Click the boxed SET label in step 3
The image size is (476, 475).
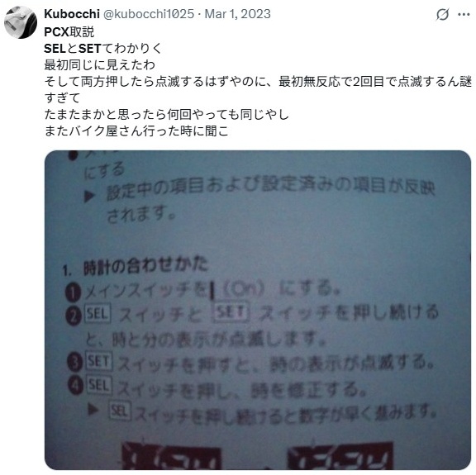coord(98,361)
